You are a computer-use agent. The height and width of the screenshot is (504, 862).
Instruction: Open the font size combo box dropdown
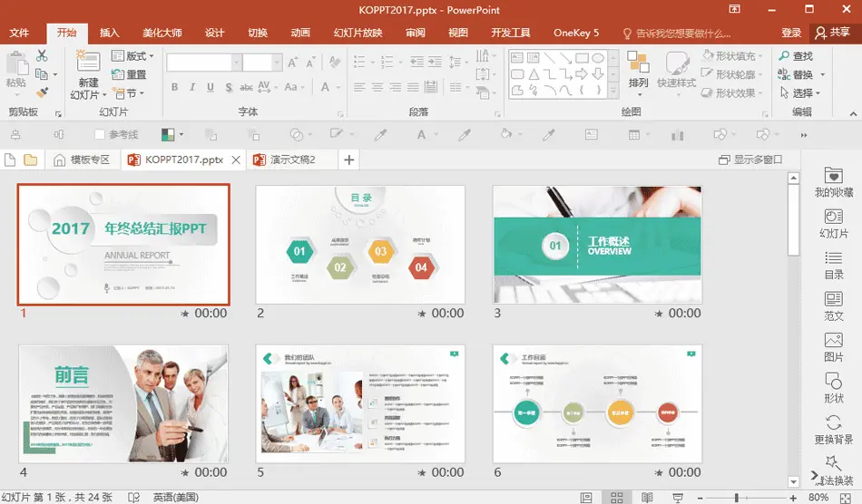(277, 62)
